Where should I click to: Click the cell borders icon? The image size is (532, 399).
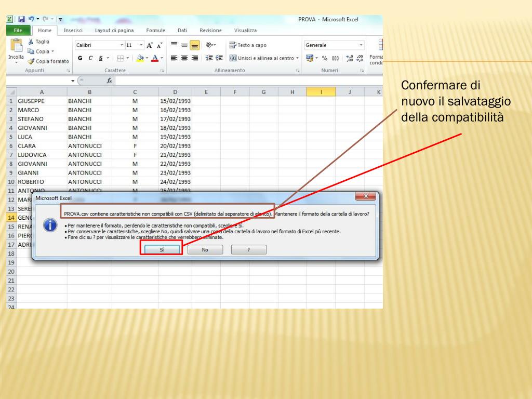click(121, 58)
